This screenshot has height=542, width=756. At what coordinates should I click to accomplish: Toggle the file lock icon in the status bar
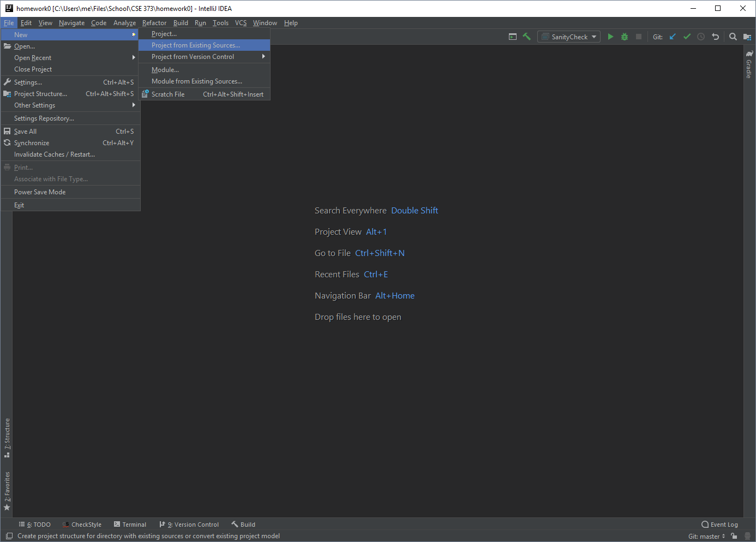click(734, 536)
